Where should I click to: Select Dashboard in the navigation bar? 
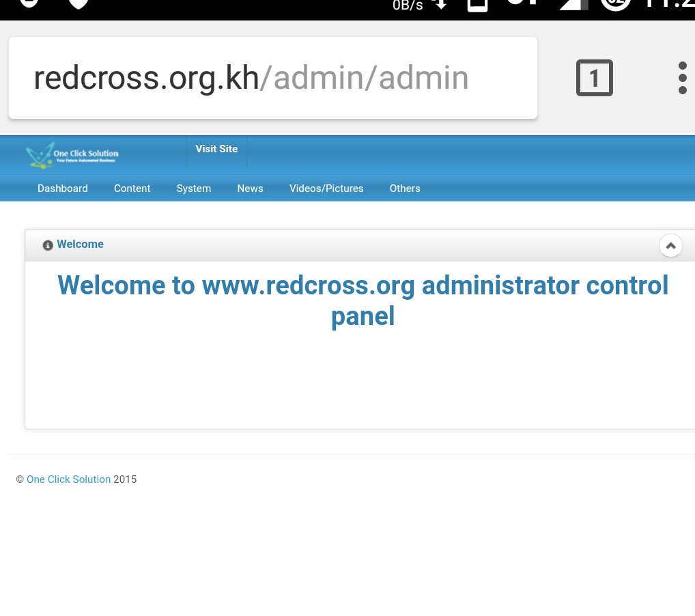[x=62, y=188]
